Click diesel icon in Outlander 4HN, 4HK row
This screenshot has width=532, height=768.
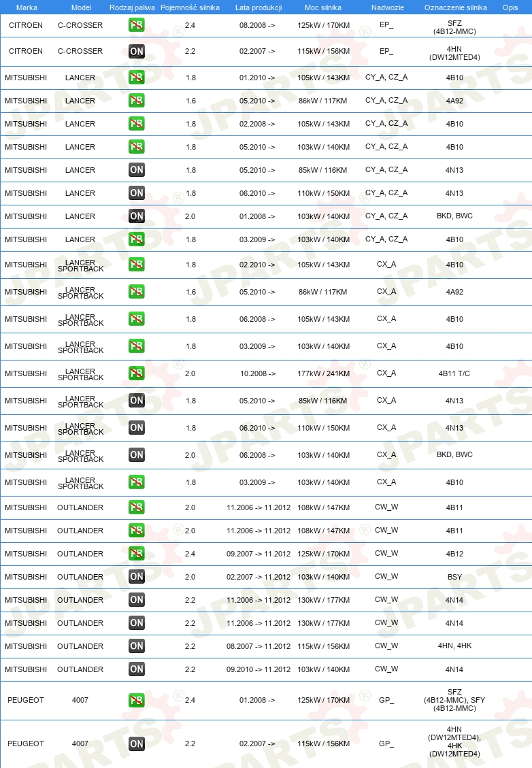point(136,646)
